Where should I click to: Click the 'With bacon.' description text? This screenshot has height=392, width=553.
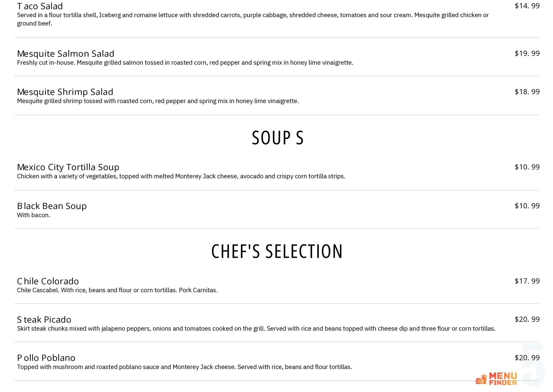(33, 215)
